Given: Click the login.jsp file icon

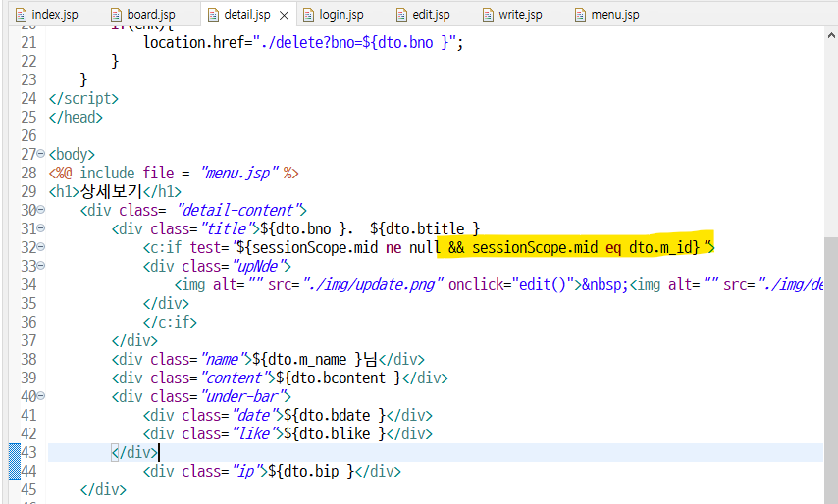Looking at the screenshot, I should 308,15.
